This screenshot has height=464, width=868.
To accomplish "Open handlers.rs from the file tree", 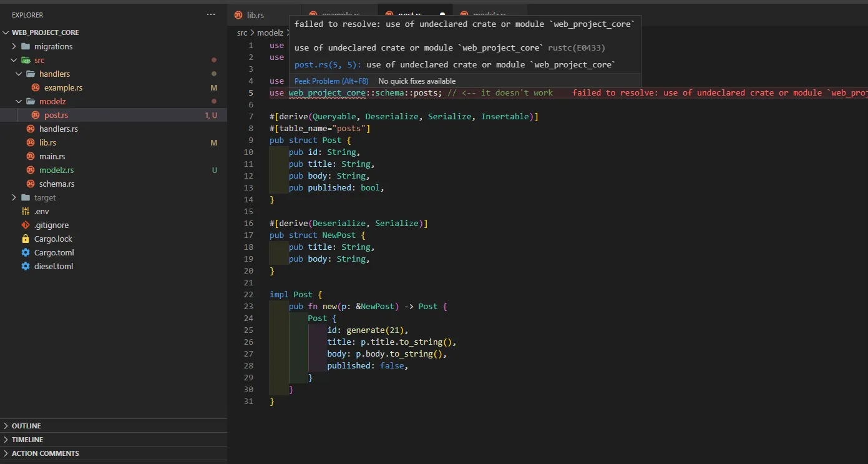I will (x=58, y=129).
